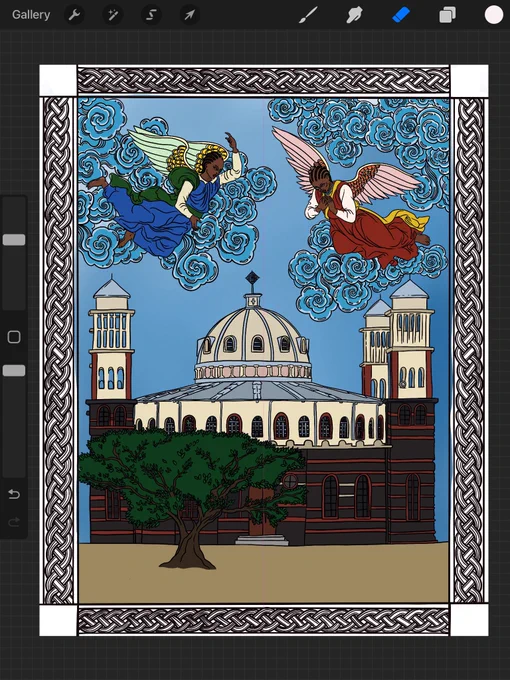Tap the brush opacity slider handle

click(14, 370)
